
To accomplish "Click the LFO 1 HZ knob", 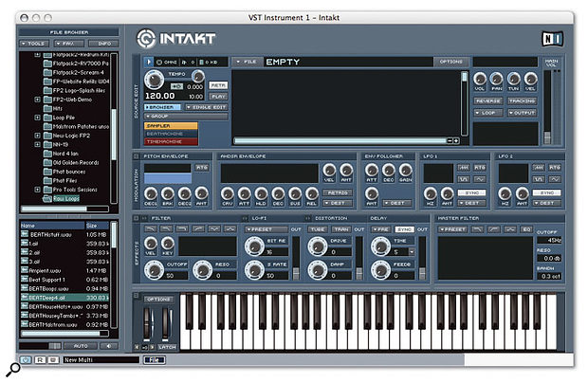I will pyautogui.click(x=431, y=193).
